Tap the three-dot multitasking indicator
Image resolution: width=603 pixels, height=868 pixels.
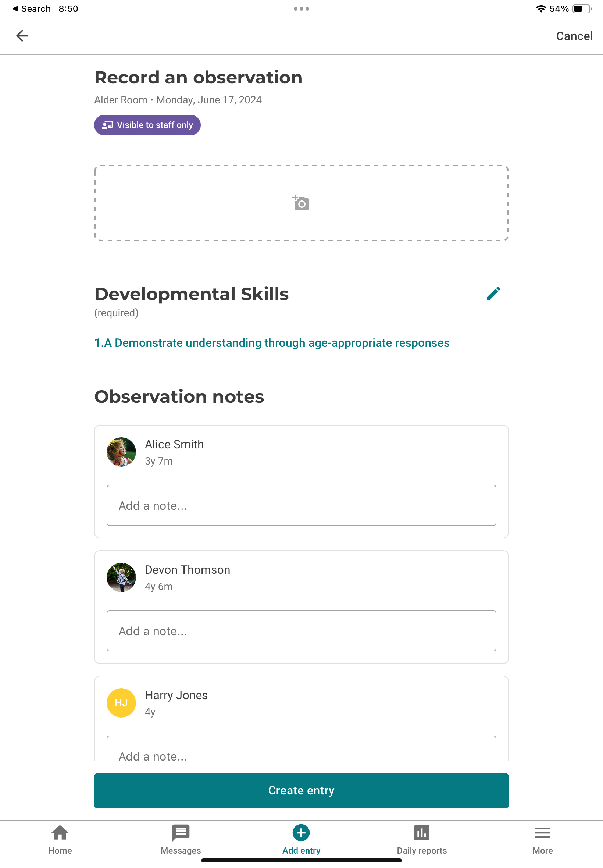tap(301, 9)
